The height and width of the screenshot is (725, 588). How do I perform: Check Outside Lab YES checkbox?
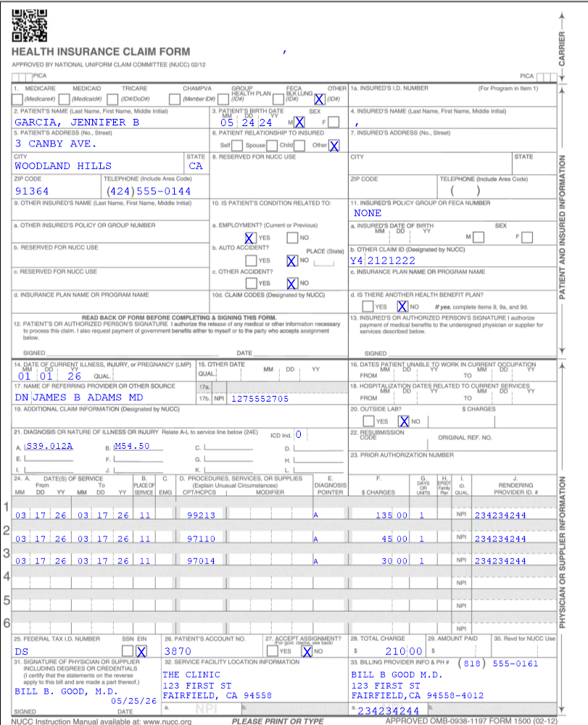click(368, 421)
